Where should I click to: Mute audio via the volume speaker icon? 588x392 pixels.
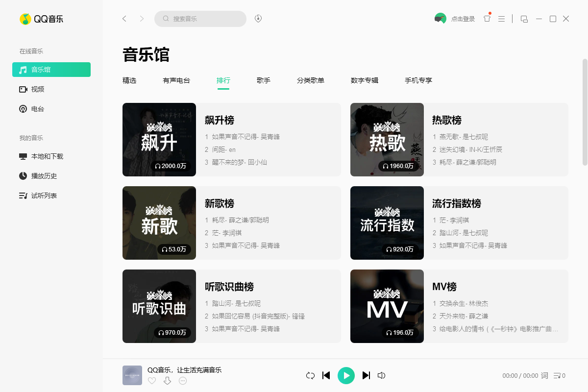(381, 375)
